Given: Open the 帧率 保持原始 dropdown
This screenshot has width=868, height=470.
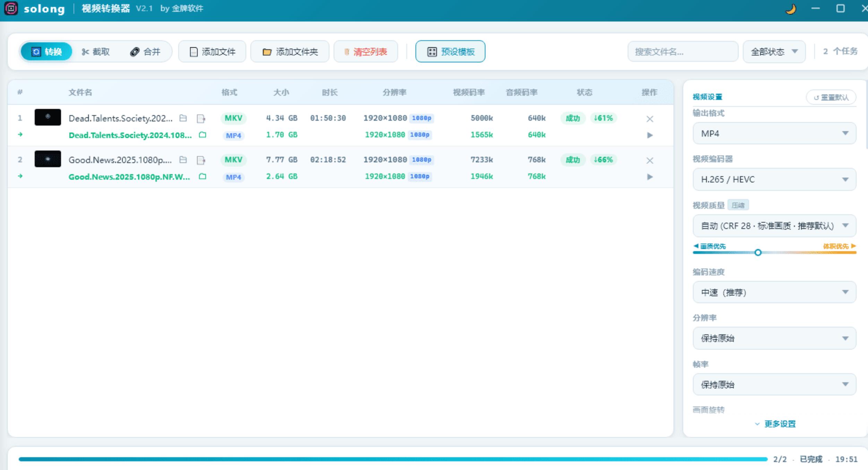Looking at the screenshot, I should click(x=774, y=384).
